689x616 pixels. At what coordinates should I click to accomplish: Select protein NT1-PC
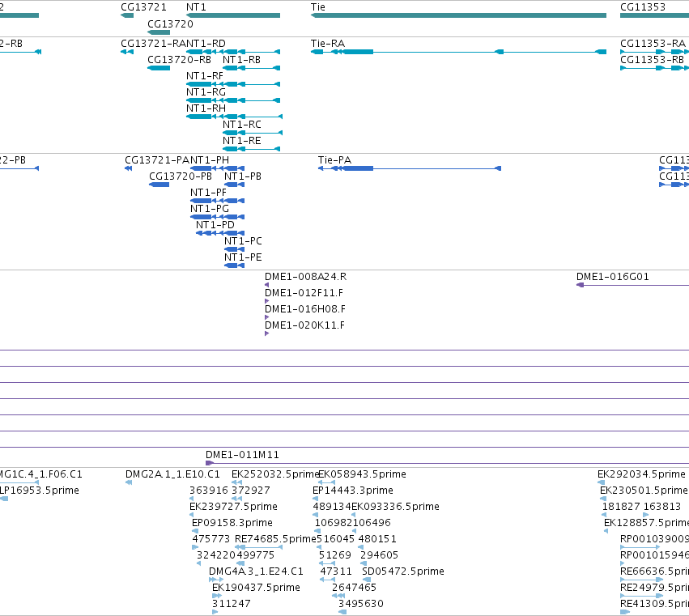pyautogui.click(x=234, y=249)
